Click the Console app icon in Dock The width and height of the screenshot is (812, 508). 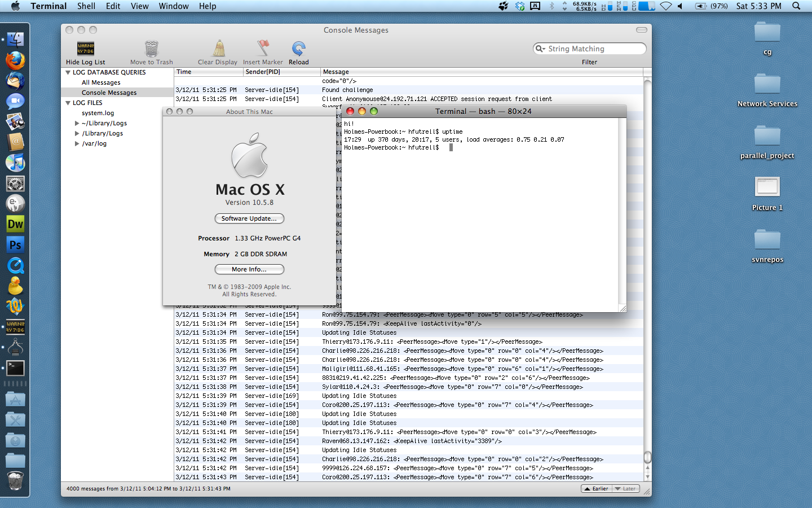(15, 327)
